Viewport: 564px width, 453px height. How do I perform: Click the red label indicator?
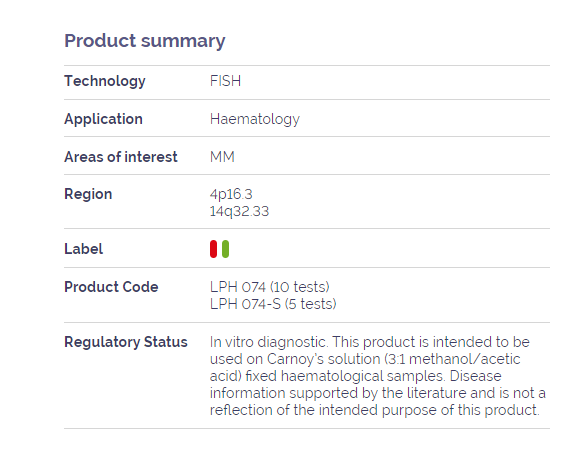tap(213, 249)
